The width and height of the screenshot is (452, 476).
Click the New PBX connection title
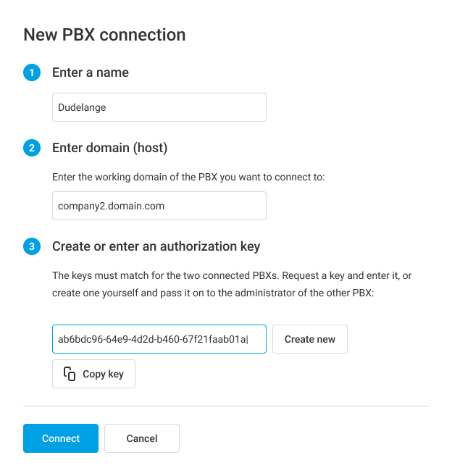[104, 34]
